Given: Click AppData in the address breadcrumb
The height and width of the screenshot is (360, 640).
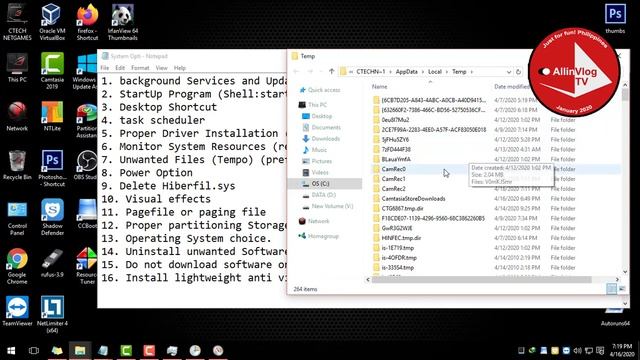Looking at the screenshot, I should [407, 71].
